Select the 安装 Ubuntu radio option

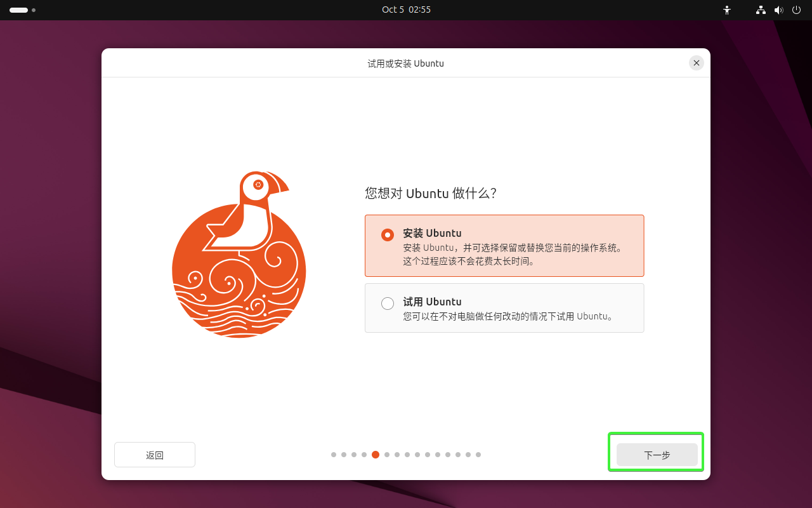(x=504, y=246)
